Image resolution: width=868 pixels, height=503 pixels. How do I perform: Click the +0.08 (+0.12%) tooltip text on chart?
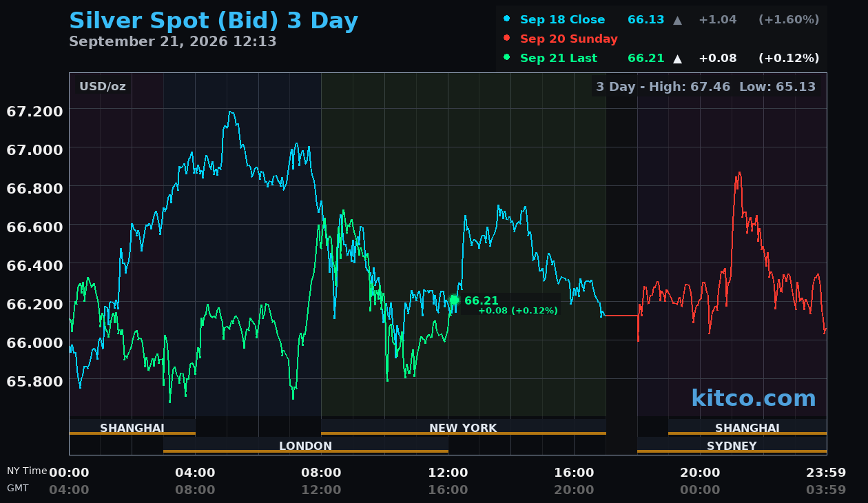point(518,311)
